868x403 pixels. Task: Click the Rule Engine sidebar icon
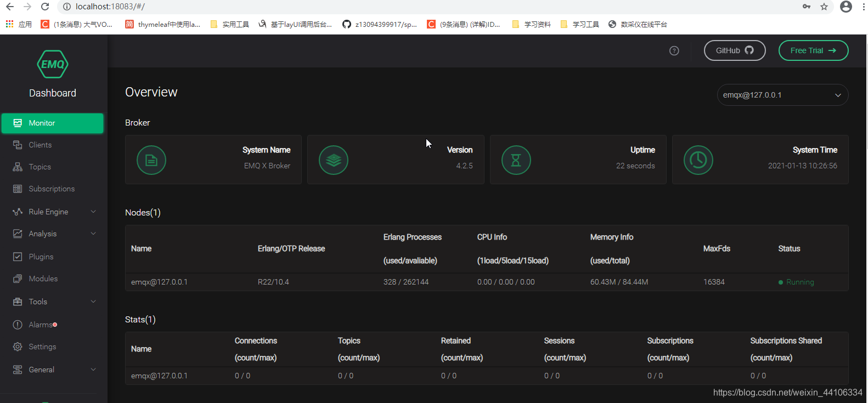coord(18,212)
